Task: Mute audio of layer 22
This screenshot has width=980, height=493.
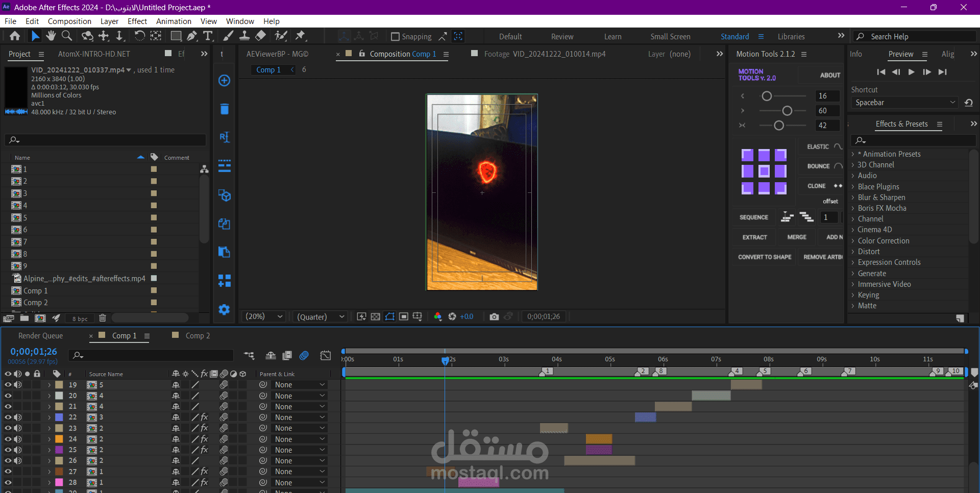Action: tap(18, 417)
